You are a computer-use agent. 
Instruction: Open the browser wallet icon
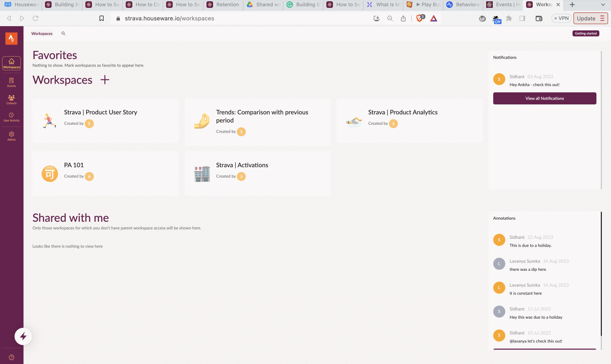coord(539,18)
